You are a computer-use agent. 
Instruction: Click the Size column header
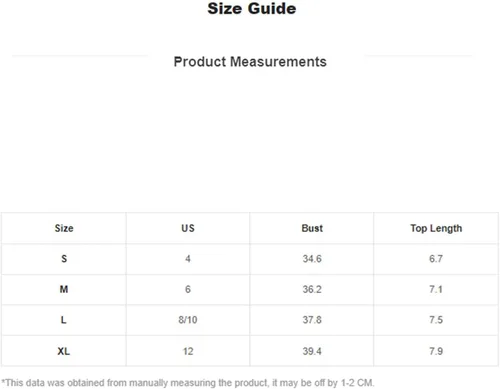pos(64,228)
